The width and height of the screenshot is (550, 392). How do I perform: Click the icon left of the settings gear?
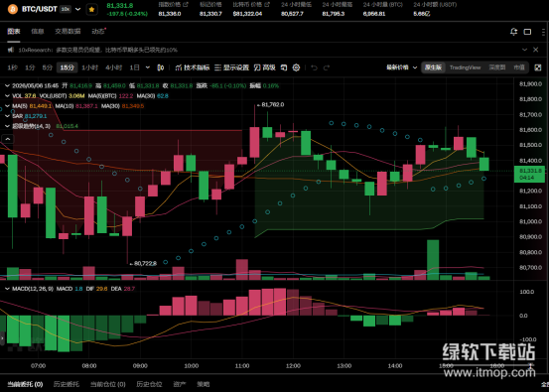point(284,67)
